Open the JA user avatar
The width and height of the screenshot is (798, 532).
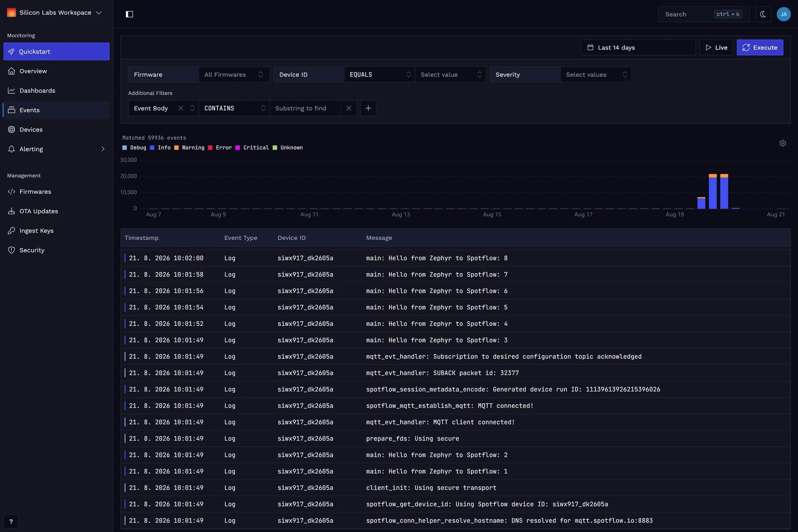pyautogui.click(x=783, y=14)
